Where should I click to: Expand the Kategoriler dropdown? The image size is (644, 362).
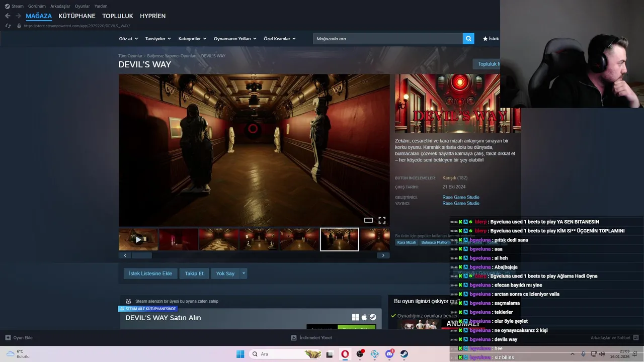click(192, 39)
